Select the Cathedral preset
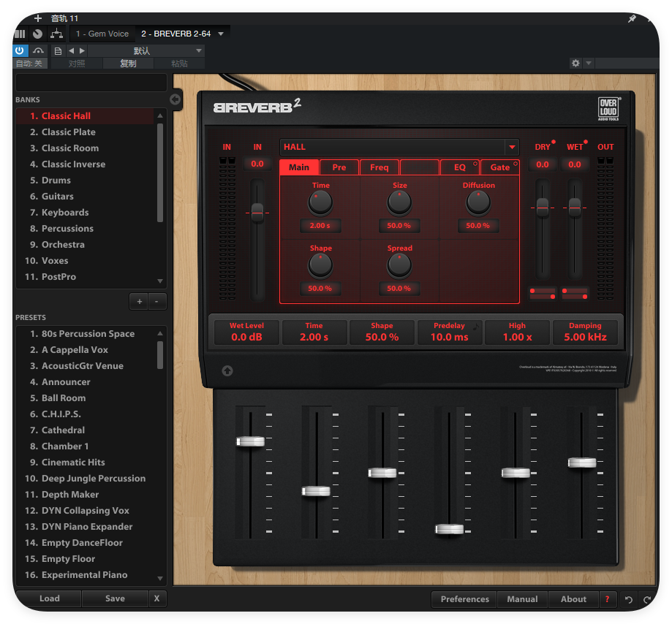Screen dimensions: 672x624 pos(85,430)
